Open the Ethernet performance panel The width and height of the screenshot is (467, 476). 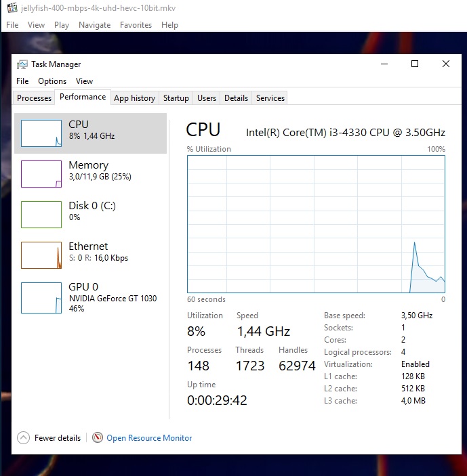tap(92, 252)
